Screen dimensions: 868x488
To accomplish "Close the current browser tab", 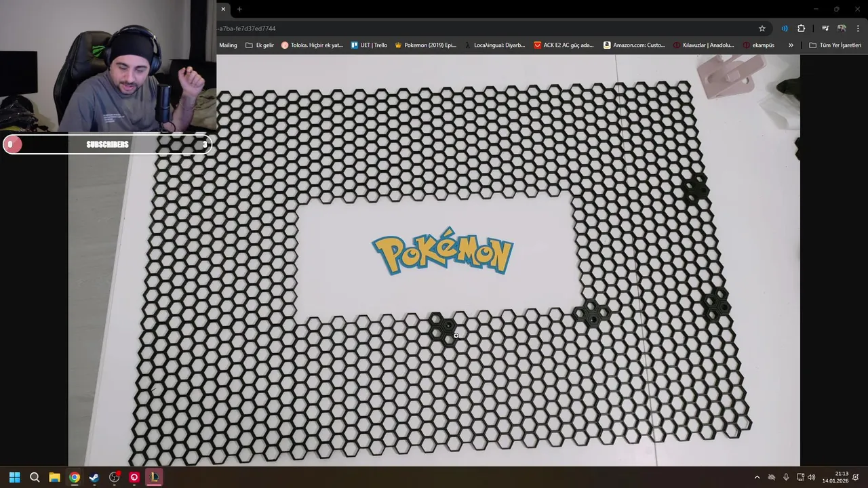I will (x=223, y=9).
